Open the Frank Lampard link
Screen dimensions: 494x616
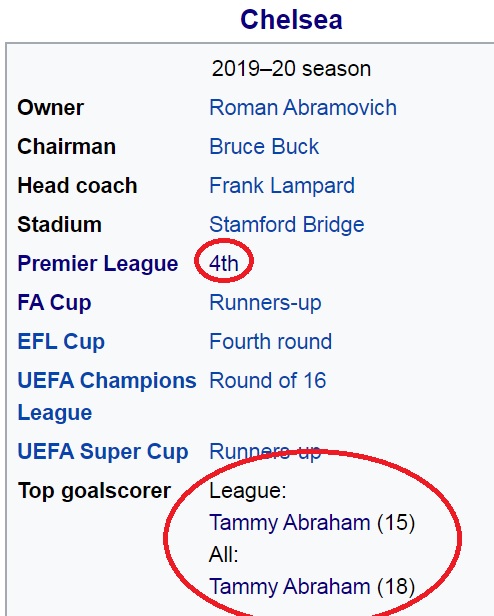pyautogui.click(x=282, y=186)
